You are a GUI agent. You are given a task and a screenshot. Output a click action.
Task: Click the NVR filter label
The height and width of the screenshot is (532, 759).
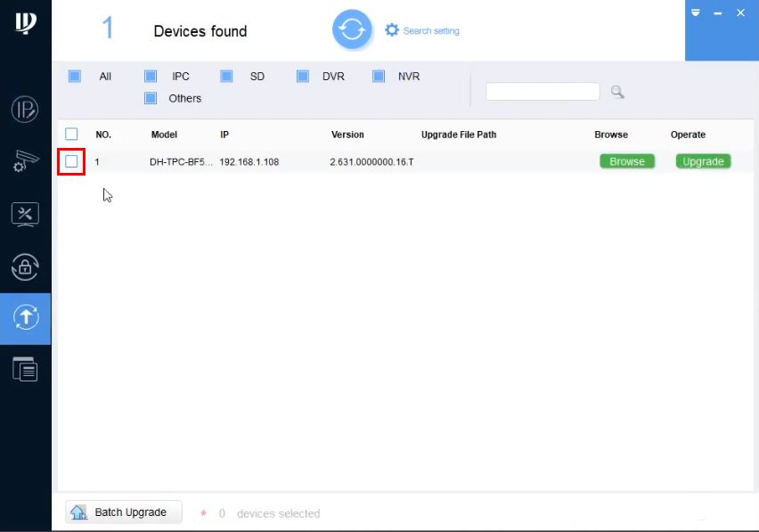point(409,77)
